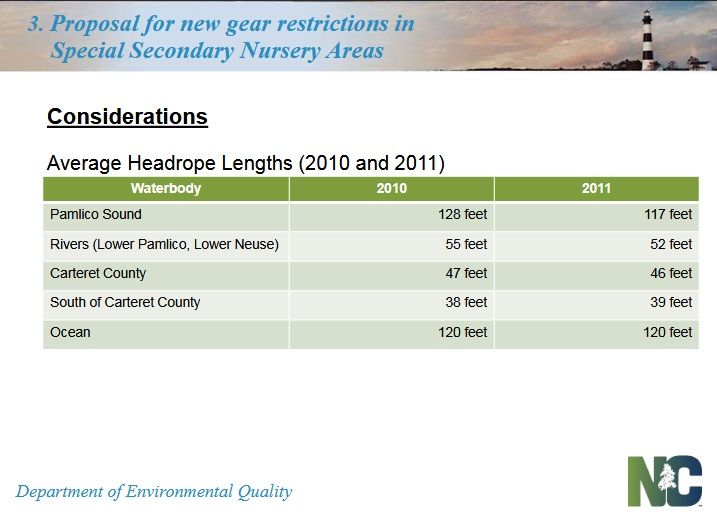Select 'Average Headrope Lengths (2010 and 2011)' text
Viewport: 717px width, 521px height.
pos(246,163)
